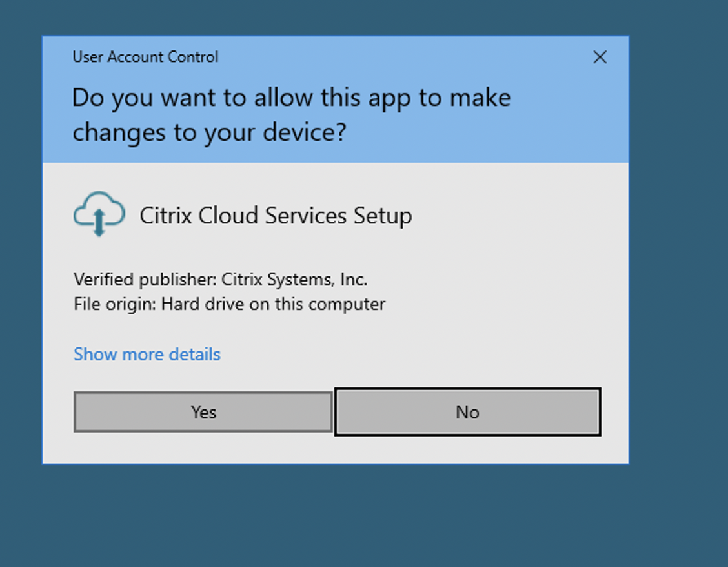Click the "Do you want to allow" heading

(x=292, y=115)
